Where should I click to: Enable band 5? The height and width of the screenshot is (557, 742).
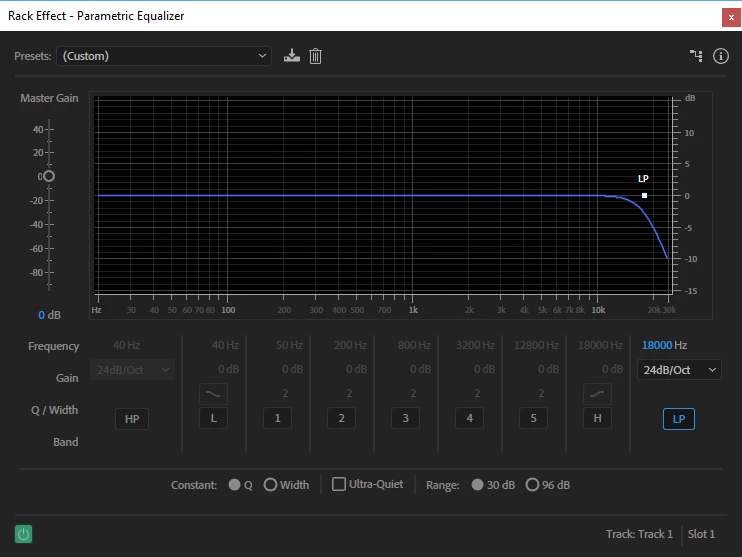point(533,418)
